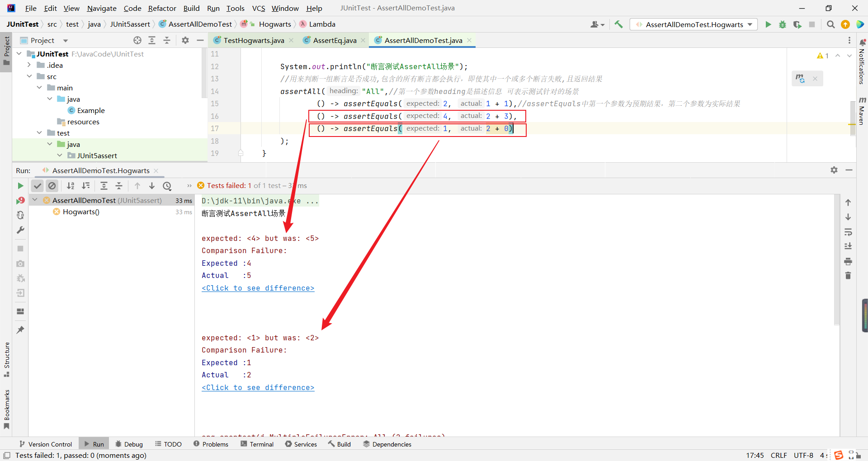Click Select Opened File target icon
The image size is (868, 461).
[x=137, y=40]
